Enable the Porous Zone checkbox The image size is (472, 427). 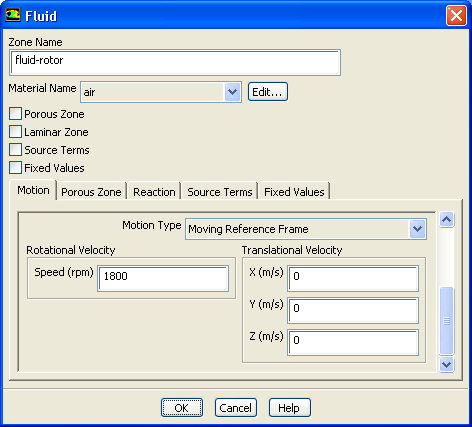pos(15,114)
